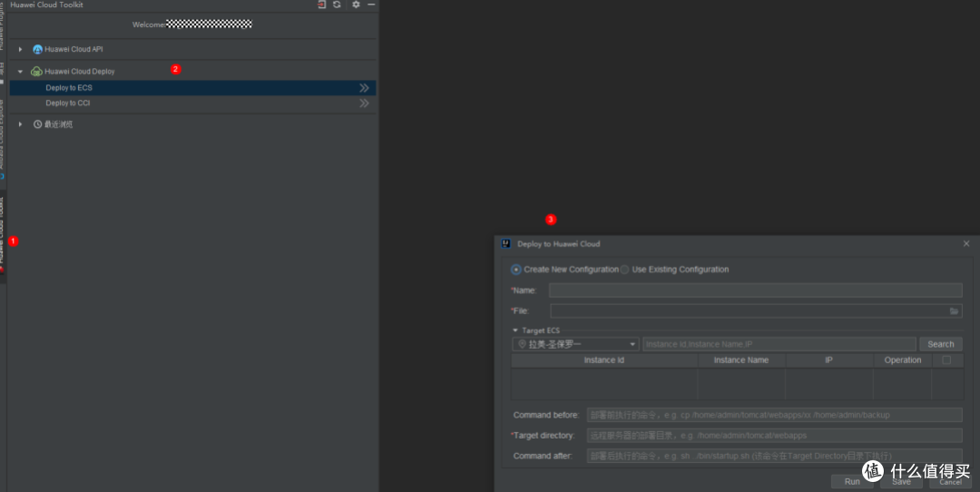This screenshot has height=492, width=980.
Task: Focus the Command after input field
Action: click(x=774, y=456)
